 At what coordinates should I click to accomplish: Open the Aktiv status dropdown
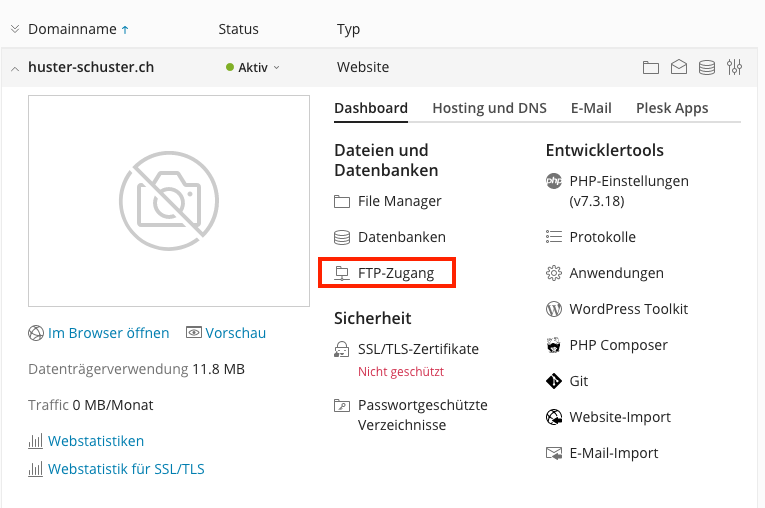click(254, 68)
